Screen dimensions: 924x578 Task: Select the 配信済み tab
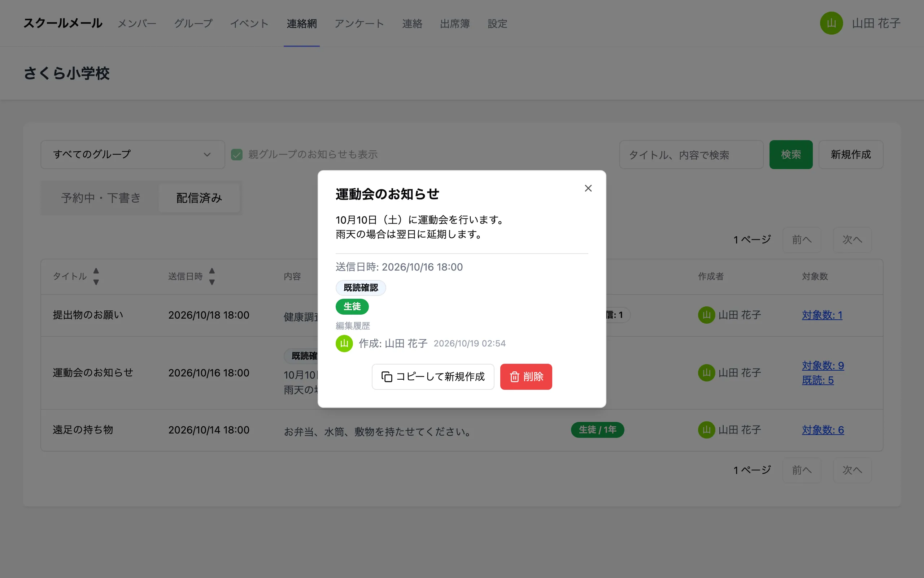[x=199, y=198]
